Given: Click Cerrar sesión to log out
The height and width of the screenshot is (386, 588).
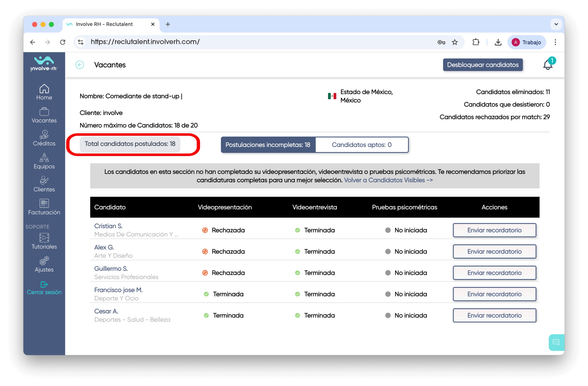Looking at the screenshot, I should [44, 288].
